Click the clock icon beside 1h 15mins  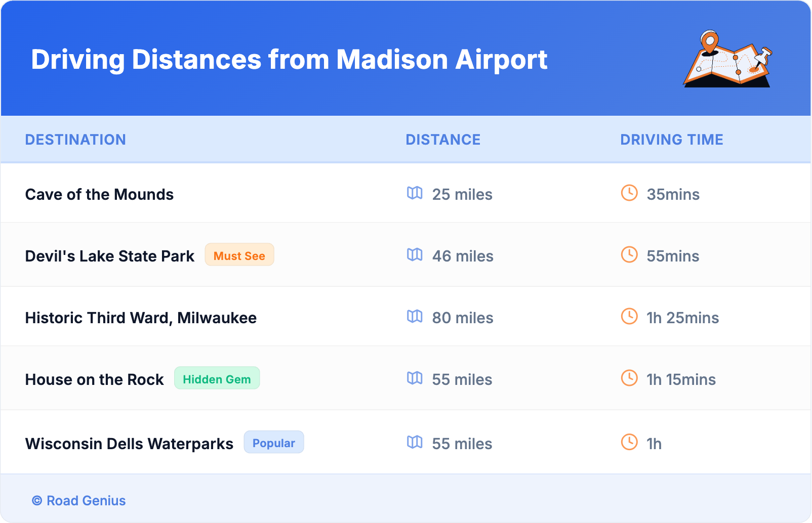(x=629, y=378)
